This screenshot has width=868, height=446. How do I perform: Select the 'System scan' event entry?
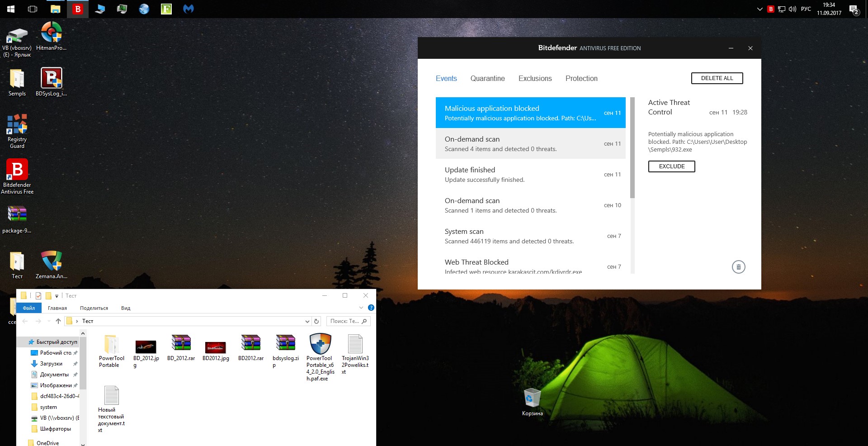pos(531,236)
